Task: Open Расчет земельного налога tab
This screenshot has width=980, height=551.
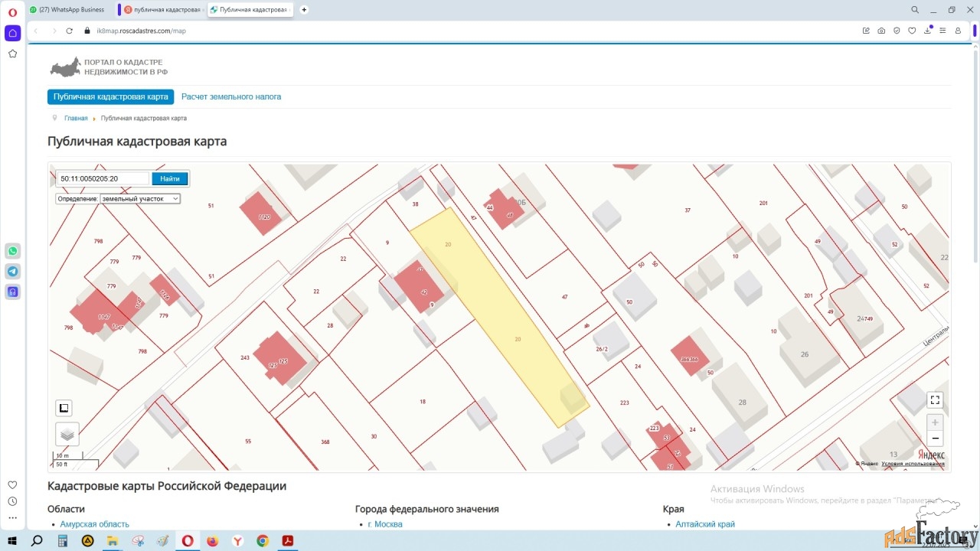Action: pos(231,97)
